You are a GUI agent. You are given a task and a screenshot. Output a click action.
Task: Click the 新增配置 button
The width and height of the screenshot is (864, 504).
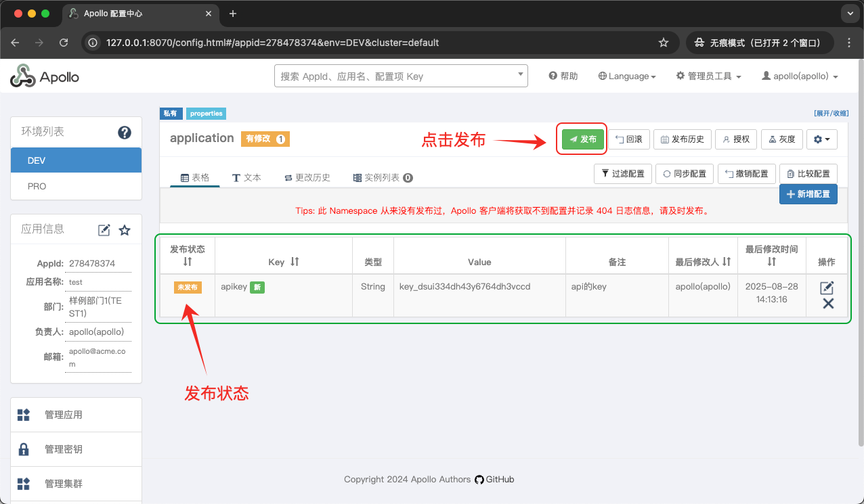808,194
